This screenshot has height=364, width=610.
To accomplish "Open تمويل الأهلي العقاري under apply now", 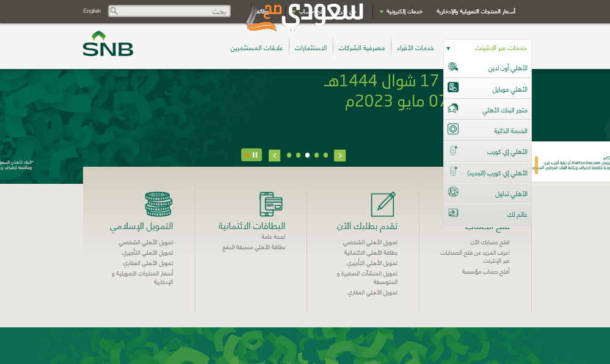I will click(x=372, y=293).
